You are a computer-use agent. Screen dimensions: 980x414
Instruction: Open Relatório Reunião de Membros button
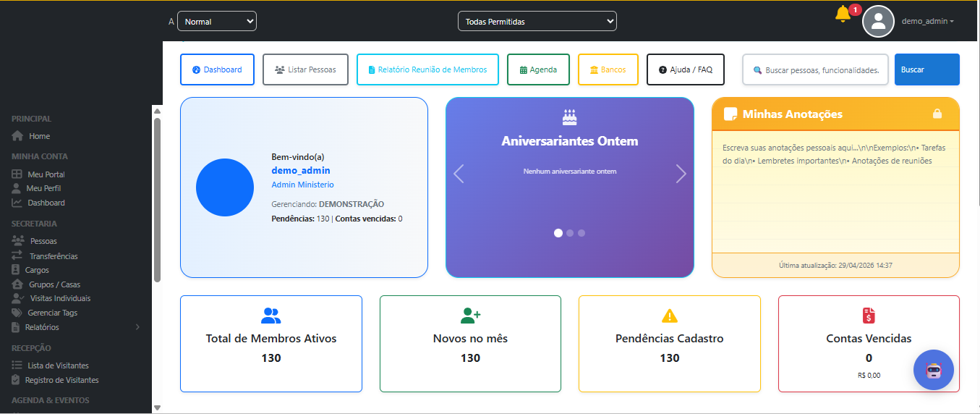pos(427,69)
